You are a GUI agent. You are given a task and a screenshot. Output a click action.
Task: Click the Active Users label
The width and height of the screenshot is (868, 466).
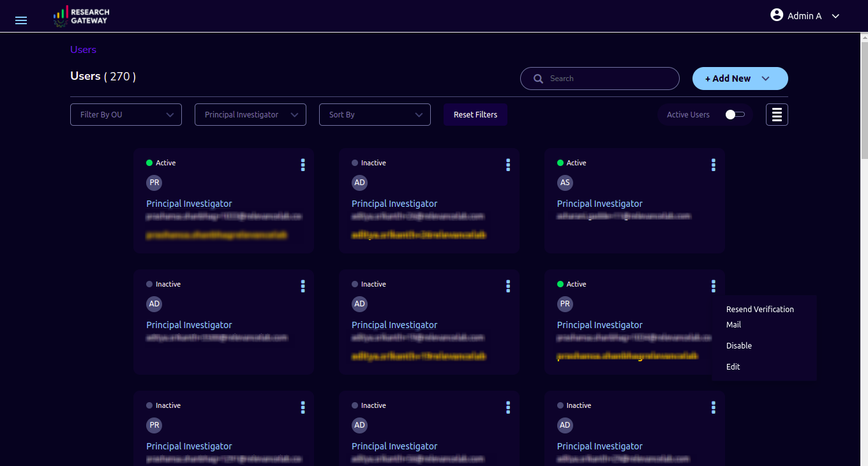[688, 115]
